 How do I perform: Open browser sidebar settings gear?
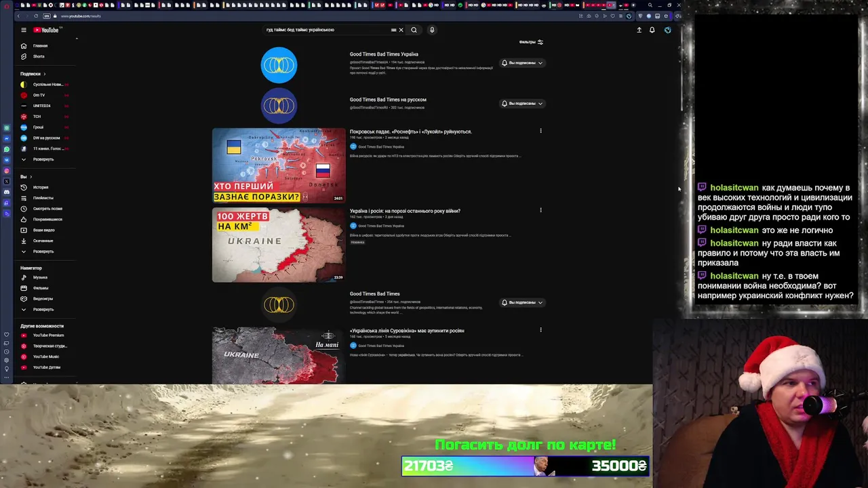(x=7, y=360)
